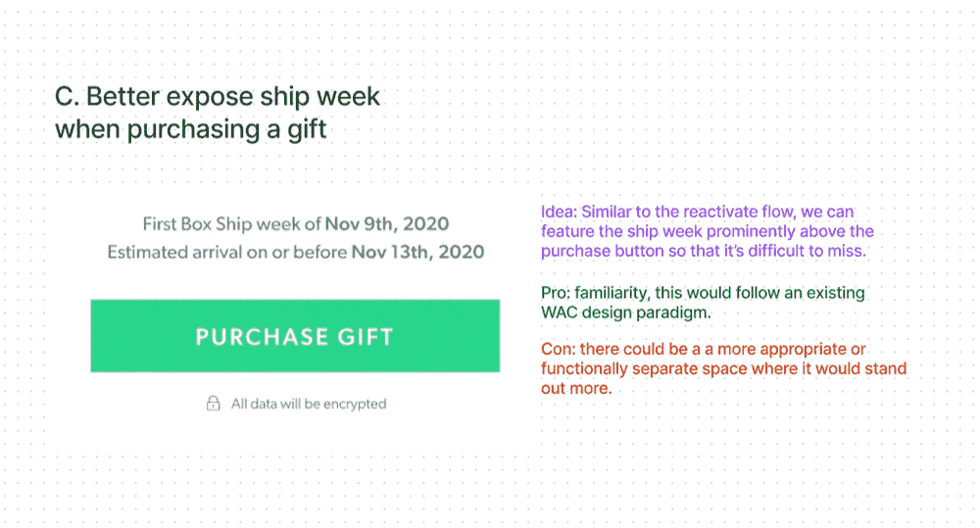Click the padlock icon below the button

213,403
